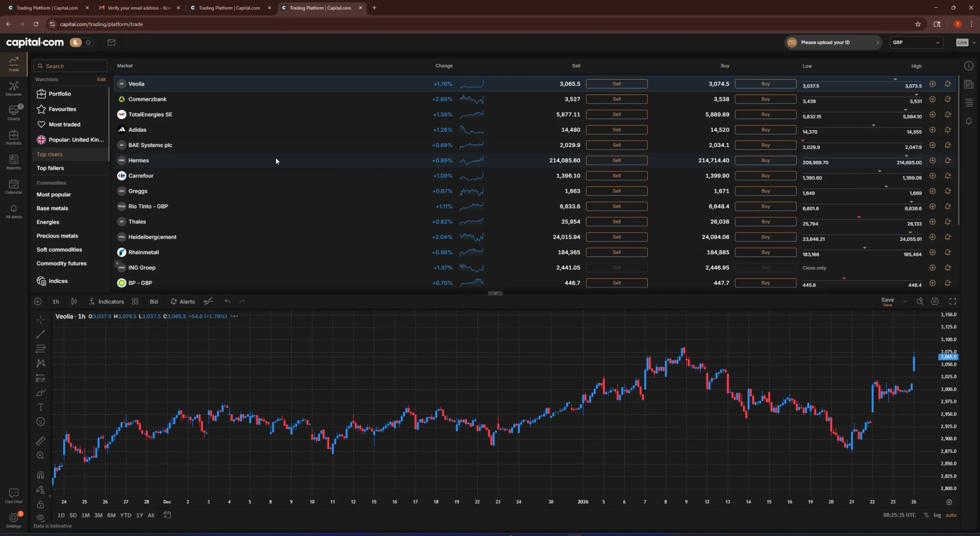
Task: Click Buy button for Greggs
Action: [765, 191]
